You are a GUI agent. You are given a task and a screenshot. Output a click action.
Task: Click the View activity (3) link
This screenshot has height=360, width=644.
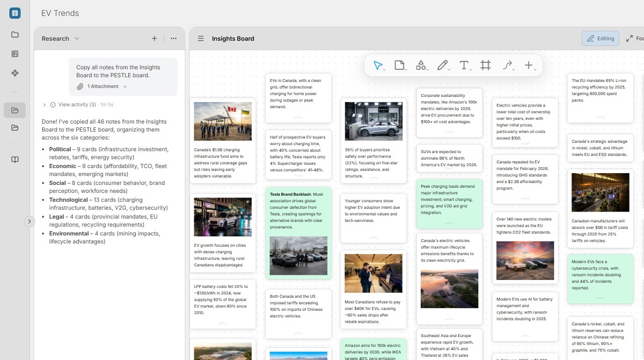coord(77,105)
